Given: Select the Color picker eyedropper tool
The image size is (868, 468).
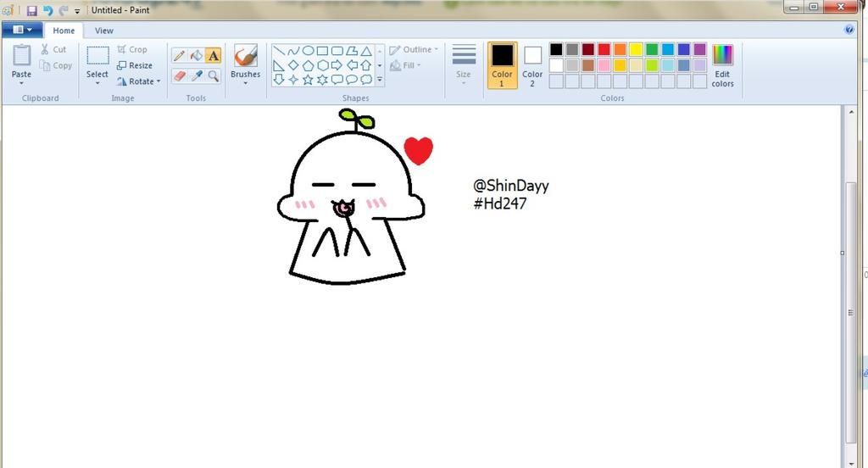Looking at the screenshot, I should click(196, 75).
